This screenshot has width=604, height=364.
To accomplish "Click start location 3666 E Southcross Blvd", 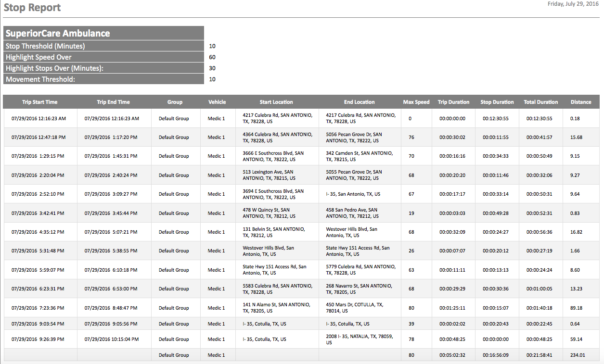I will coord(273,156).
